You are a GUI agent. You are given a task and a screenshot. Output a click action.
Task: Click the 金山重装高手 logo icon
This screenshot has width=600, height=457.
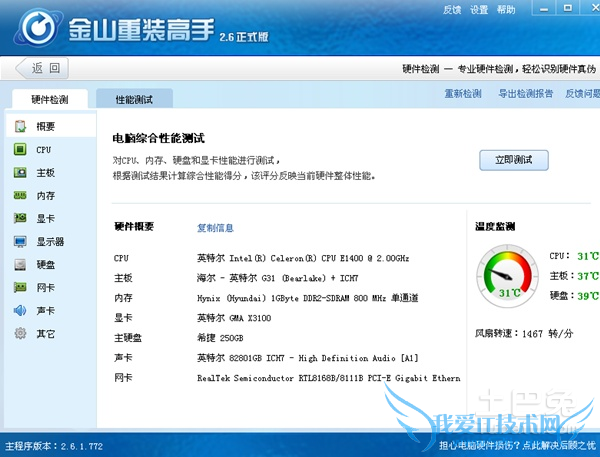[x=38, y=27]
